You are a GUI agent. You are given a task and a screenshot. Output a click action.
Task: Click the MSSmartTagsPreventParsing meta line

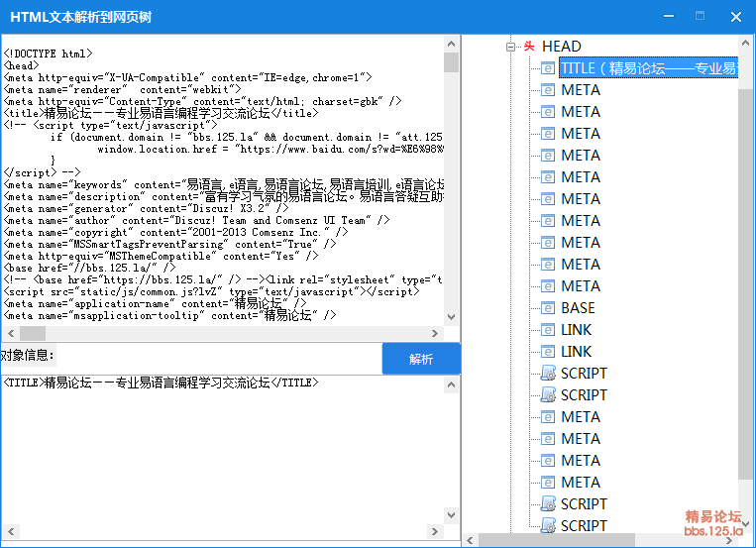click(x=169, y=244)
